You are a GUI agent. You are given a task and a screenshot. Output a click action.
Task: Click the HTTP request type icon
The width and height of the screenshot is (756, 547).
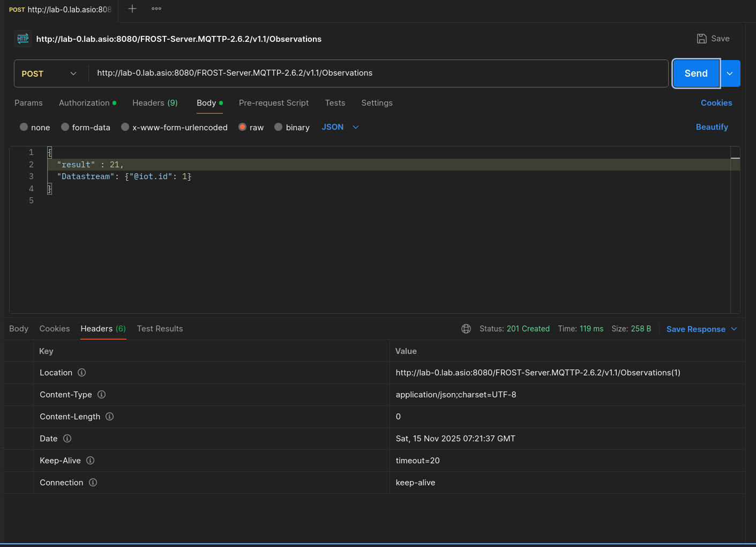23,39
